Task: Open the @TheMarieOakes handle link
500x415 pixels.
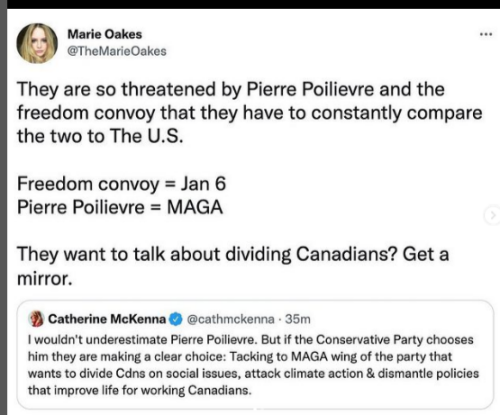Action: tap(117, 51)
